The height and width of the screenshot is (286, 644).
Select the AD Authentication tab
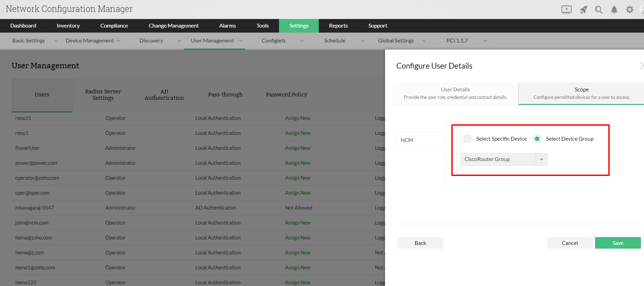pyautogui.click(x=164, y=95)
